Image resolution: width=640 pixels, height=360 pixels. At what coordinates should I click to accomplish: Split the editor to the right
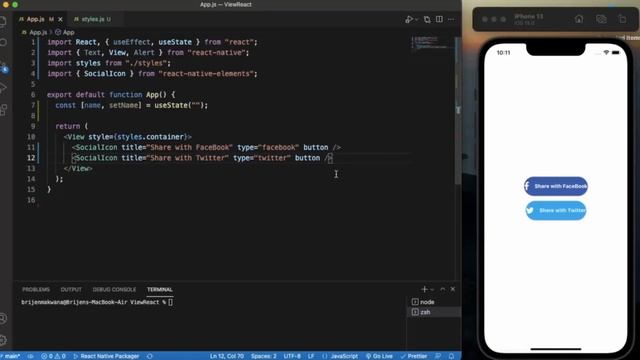coord(439,19)
